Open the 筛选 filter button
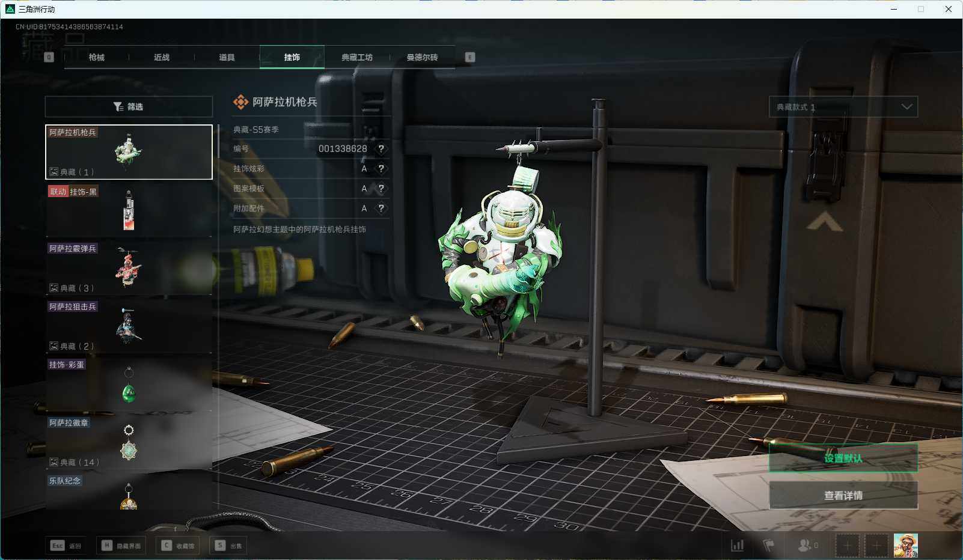The height and width of the screenshot is (560, 963). 129,106
